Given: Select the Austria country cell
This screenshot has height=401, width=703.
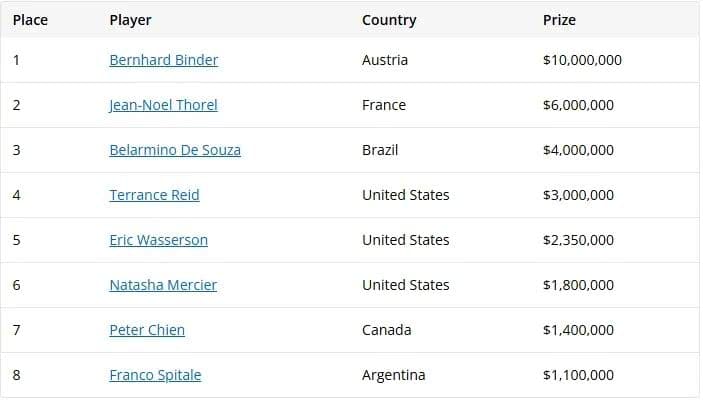Looking at the screenshot, I should click(385, 60).
